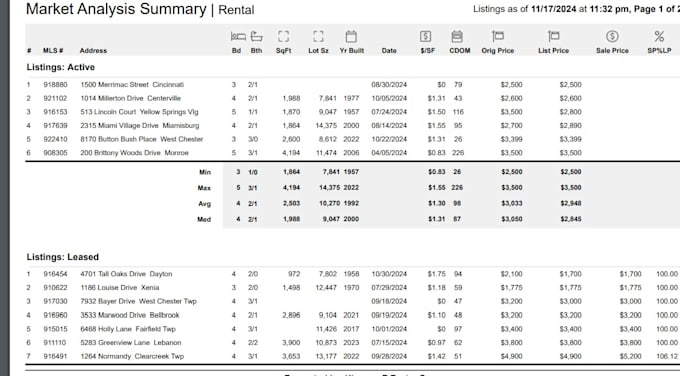
Task: Click the $2,890 list price value
Action: point(571,126)
